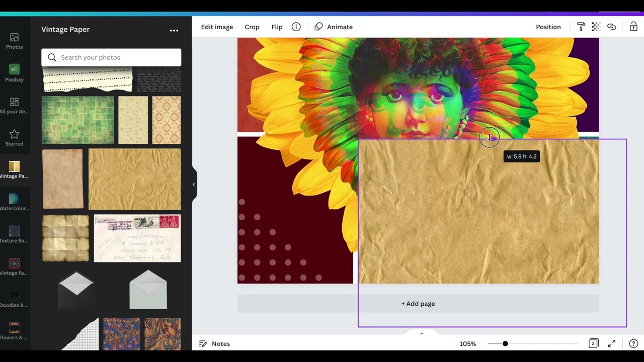This screenshot has width=644, height=362.
Task: Open the transparency checkerboard control
Action: pyautogui.click(x=596, y=27)
